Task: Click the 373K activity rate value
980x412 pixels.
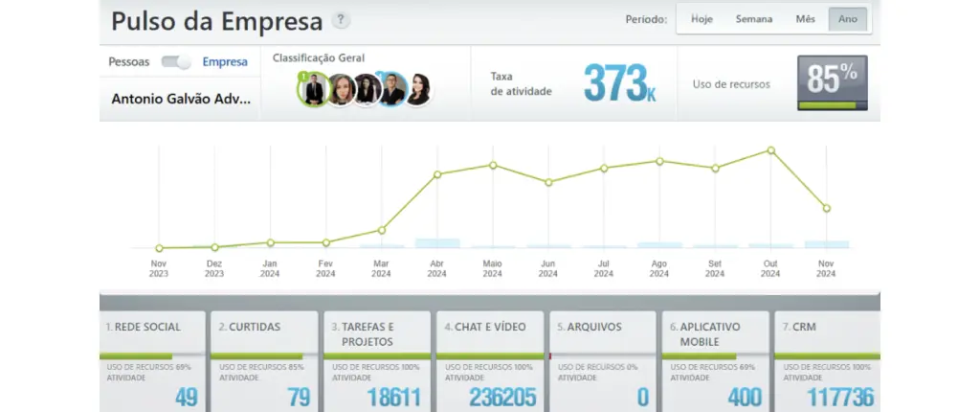Action: [x=619, y=83]
